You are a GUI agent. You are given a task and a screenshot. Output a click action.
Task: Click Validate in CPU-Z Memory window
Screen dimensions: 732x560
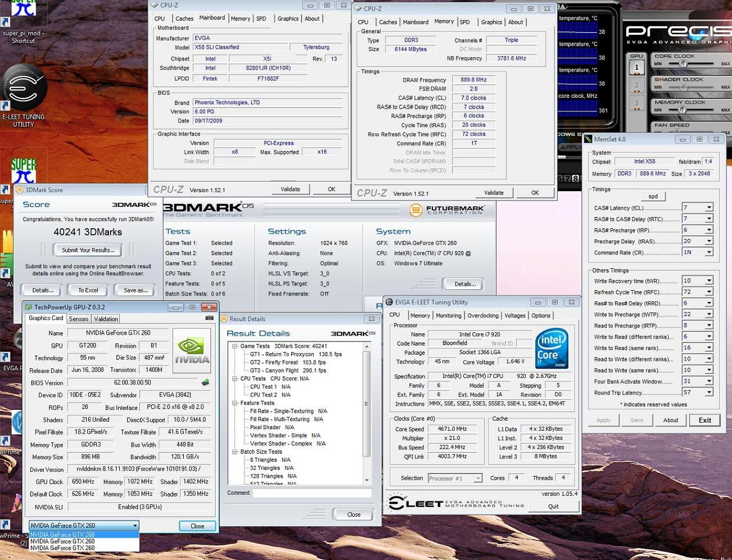tap(494, 192)
